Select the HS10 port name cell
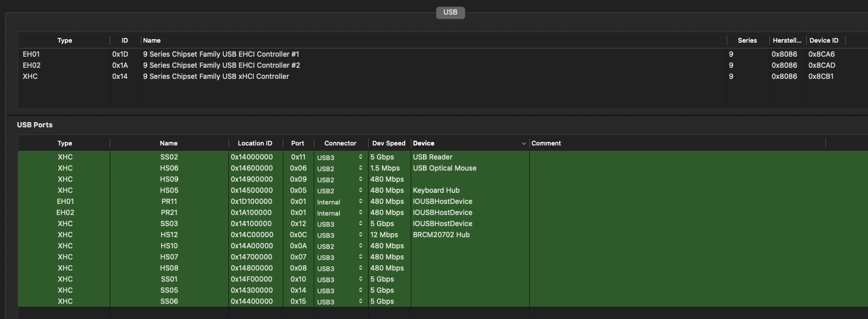This screenshot has width=868, height=319. tap(169, 246)
